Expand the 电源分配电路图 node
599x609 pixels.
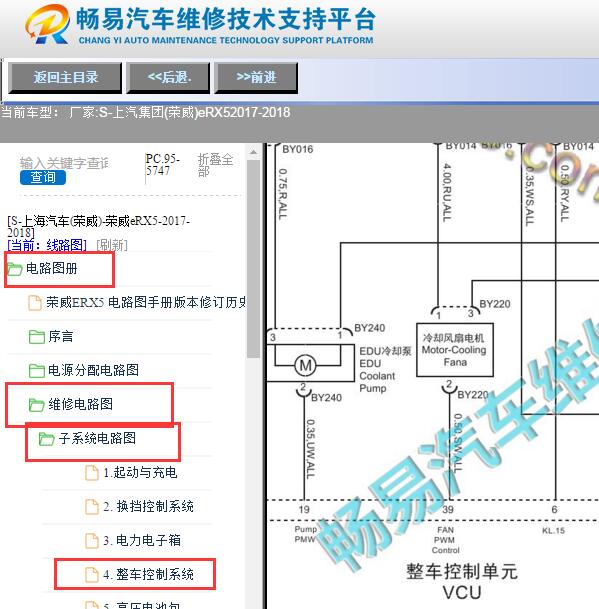pyautogui.click(x=93, y=370)
